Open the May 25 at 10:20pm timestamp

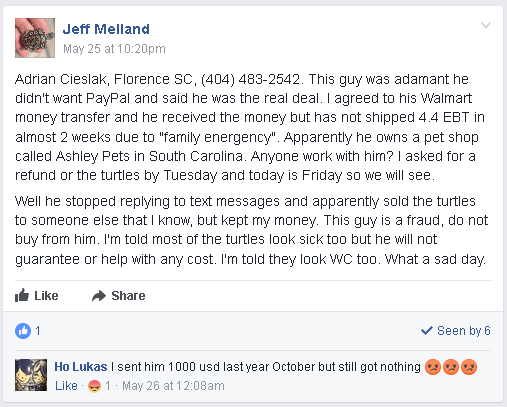point(114,49)
